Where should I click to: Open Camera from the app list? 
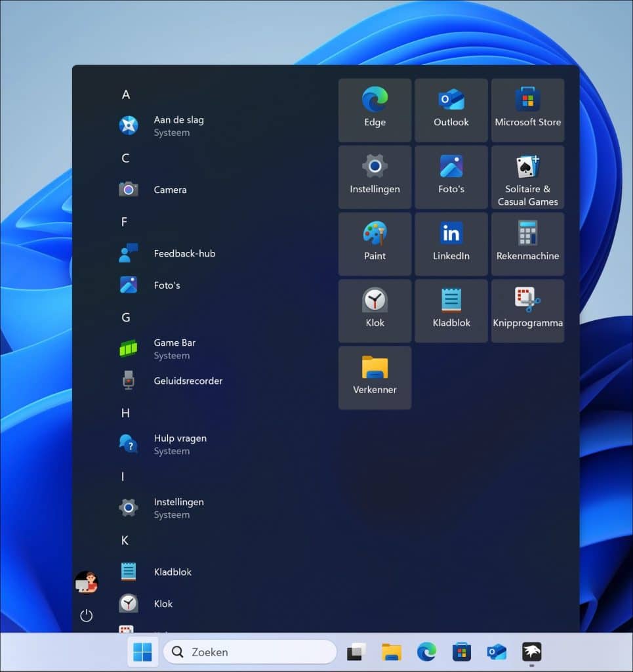coord(170,190)
